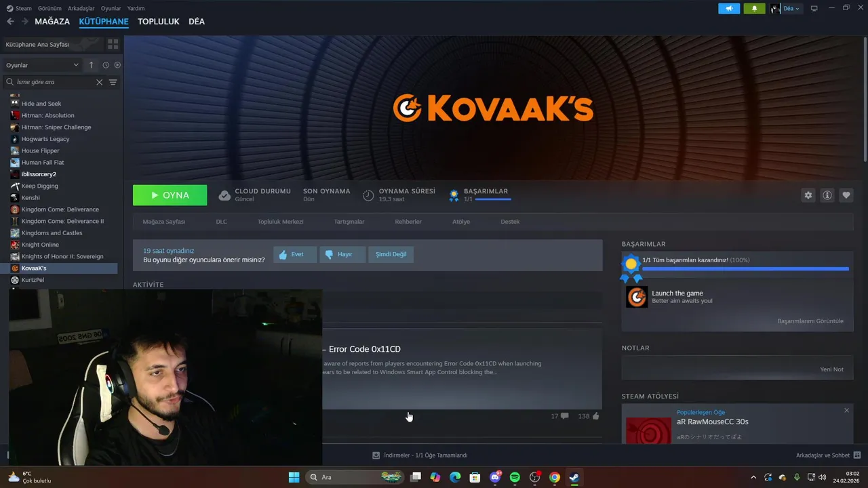Open the announcements megaphone button

(x=729, y=8)
